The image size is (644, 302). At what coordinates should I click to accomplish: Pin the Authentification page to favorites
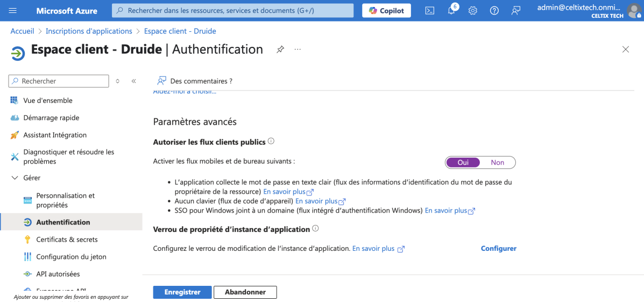[x=280, y=50]
